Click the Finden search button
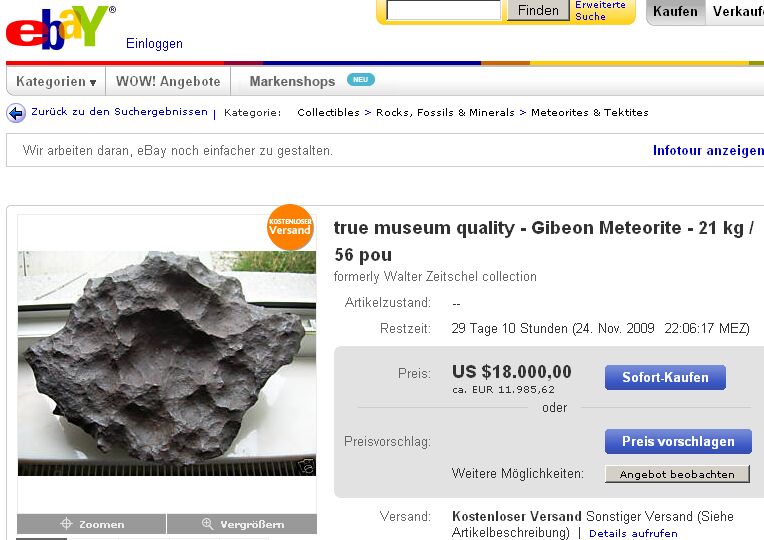 pyautogui.click(x=538, y=10)
